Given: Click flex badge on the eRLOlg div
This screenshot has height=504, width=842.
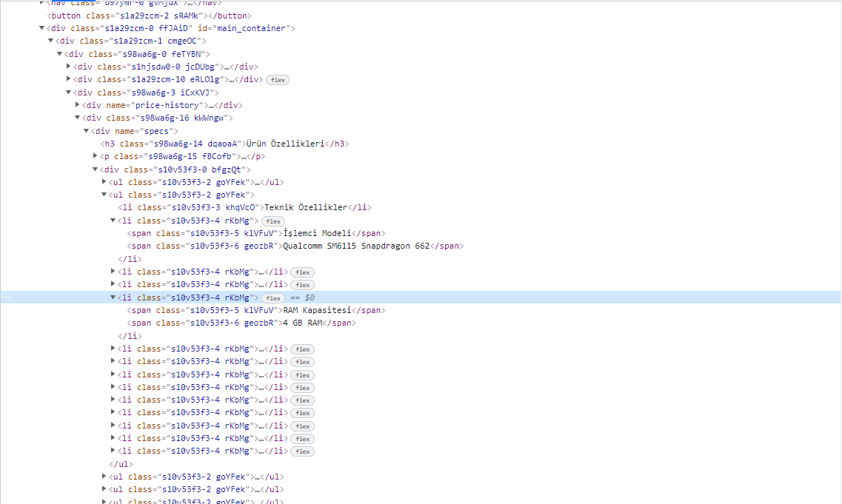Looking at the screenshot, I should pos(278,80).
